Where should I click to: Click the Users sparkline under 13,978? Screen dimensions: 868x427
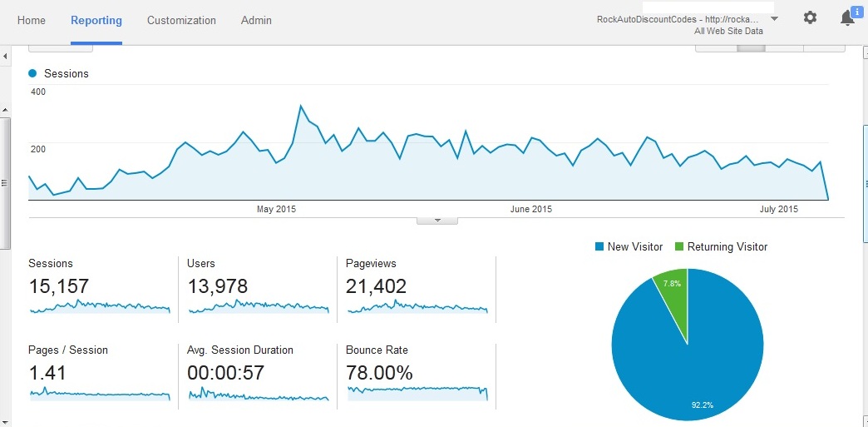(x=259, y=306)
